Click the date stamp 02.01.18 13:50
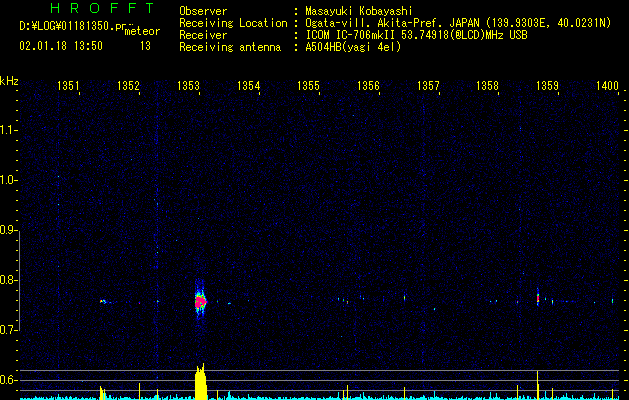Viewport: 629px width, 400px height. pos(61,46)
